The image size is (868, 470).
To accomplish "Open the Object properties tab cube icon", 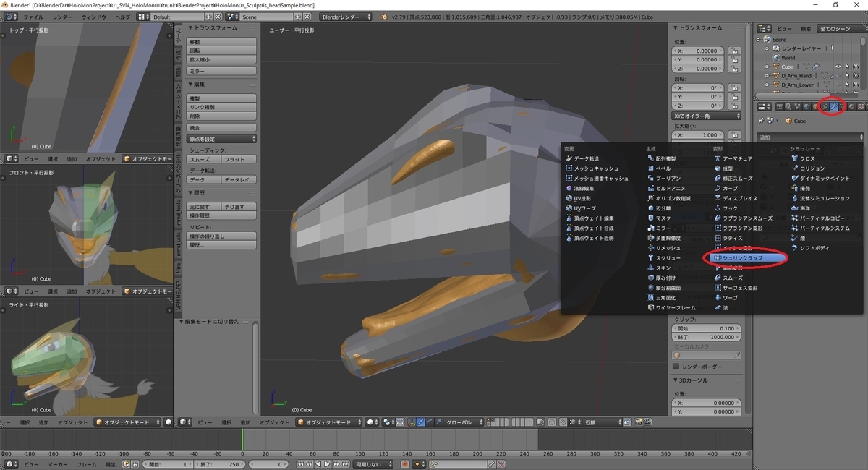I will coord(815,106).
